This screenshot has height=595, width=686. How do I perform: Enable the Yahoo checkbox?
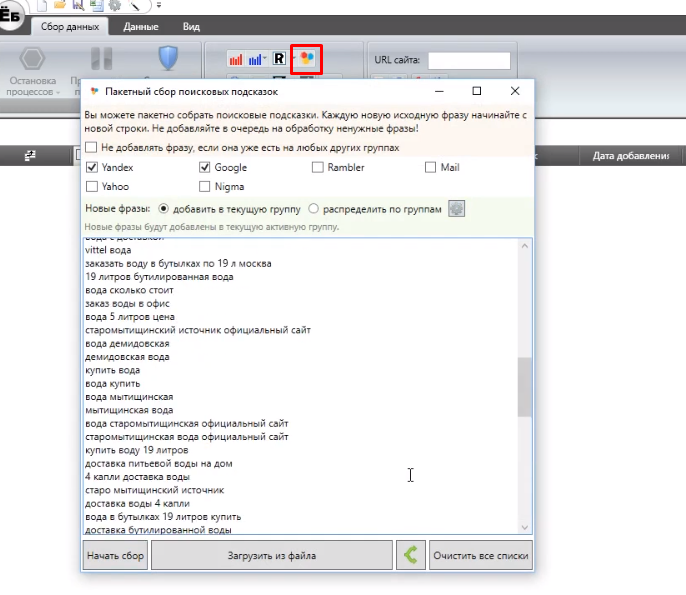point(92,186)
